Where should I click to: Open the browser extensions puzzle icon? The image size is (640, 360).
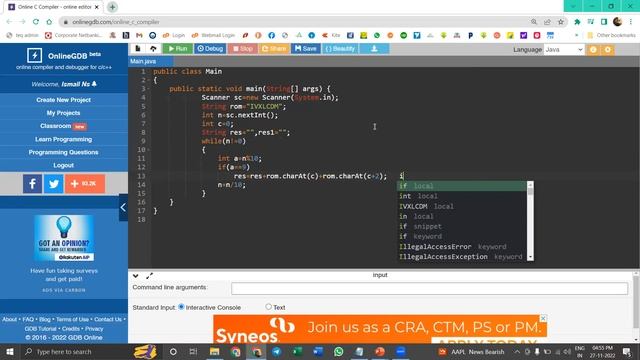click(x=577, y=22)
